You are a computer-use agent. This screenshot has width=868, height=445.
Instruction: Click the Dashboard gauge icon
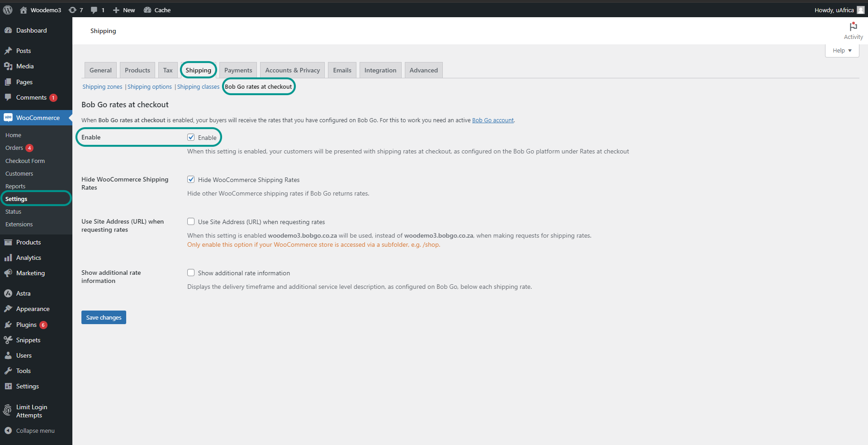point(8,30)
